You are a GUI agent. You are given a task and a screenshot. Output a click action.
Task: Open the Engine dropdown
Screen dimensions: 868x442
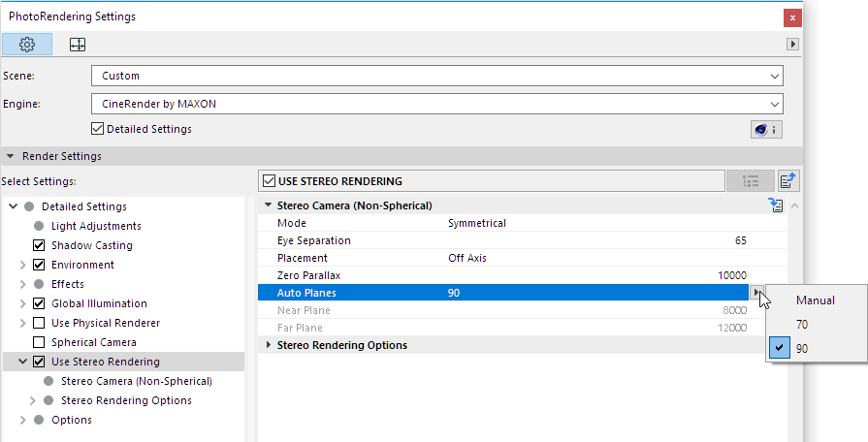[436, 103]
